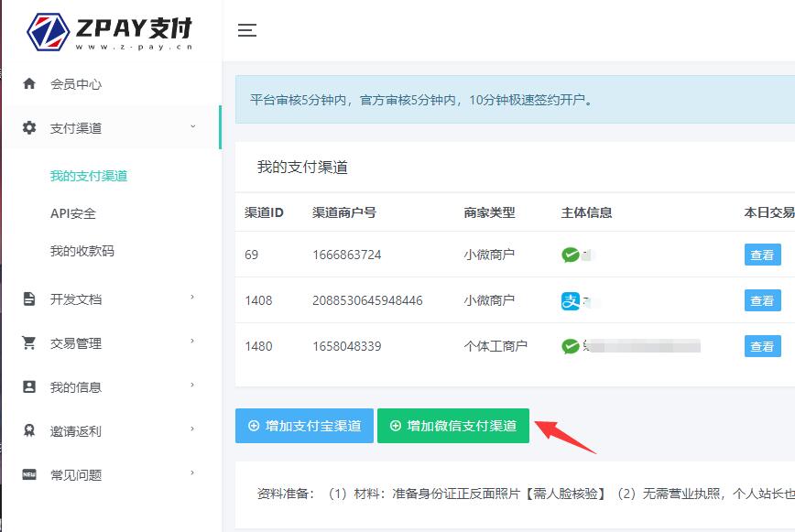
Task: Expand the 常见问题 submenu arrow
Action: point(192,473)
